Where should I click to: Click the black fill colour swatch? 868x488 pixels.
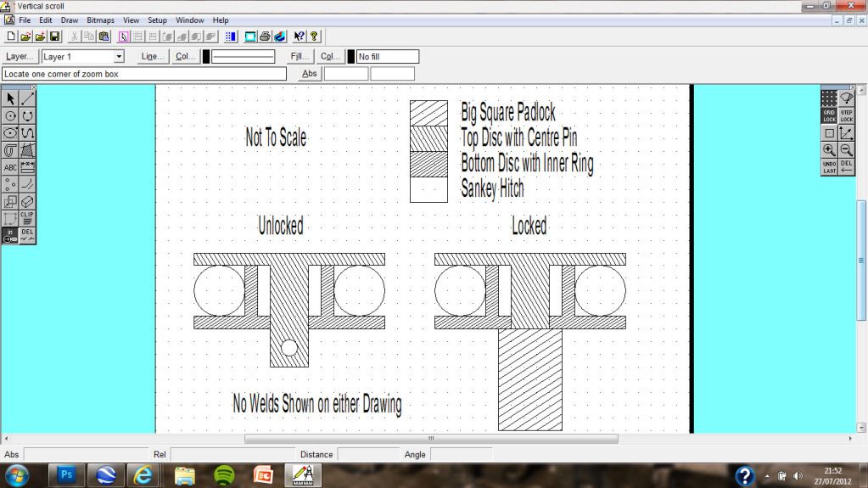pyautogui.click(x=351, y=57)
